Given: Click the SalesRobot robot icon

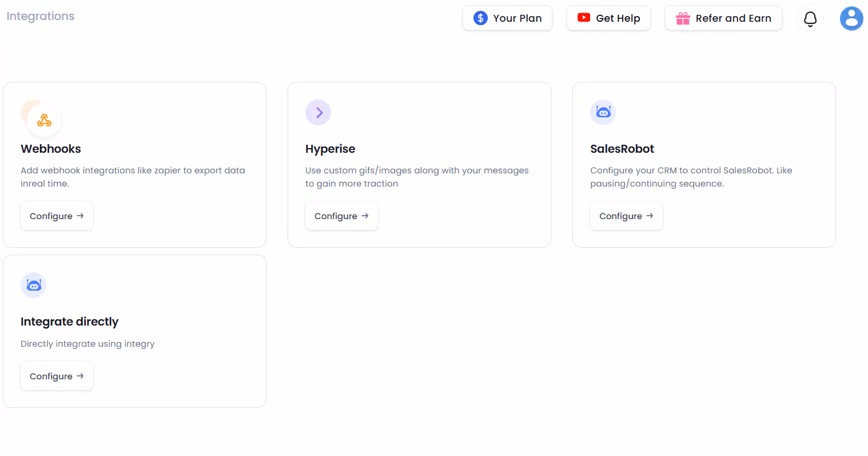Looking at the screenshot, I should [603, 112].
